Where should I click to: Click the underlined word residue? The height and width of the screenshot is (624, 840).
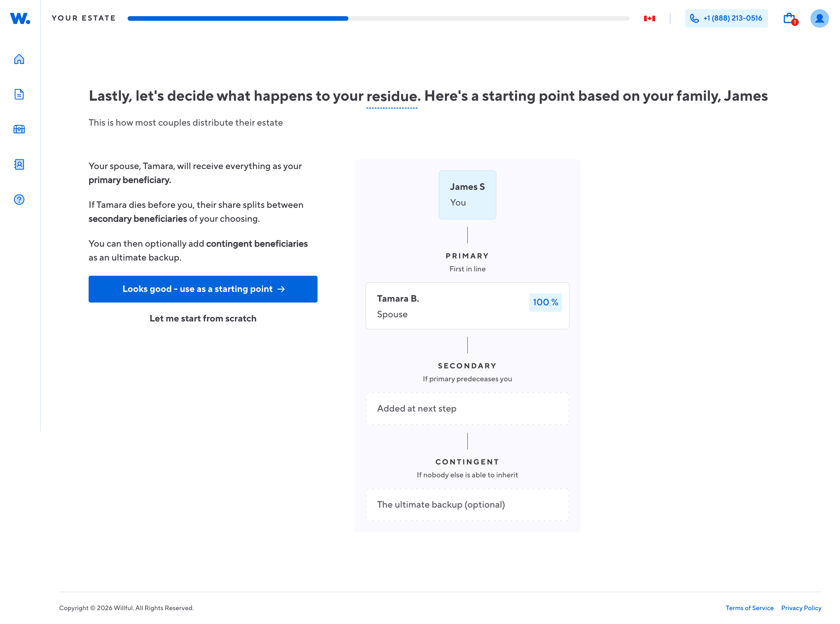point(392,97)
